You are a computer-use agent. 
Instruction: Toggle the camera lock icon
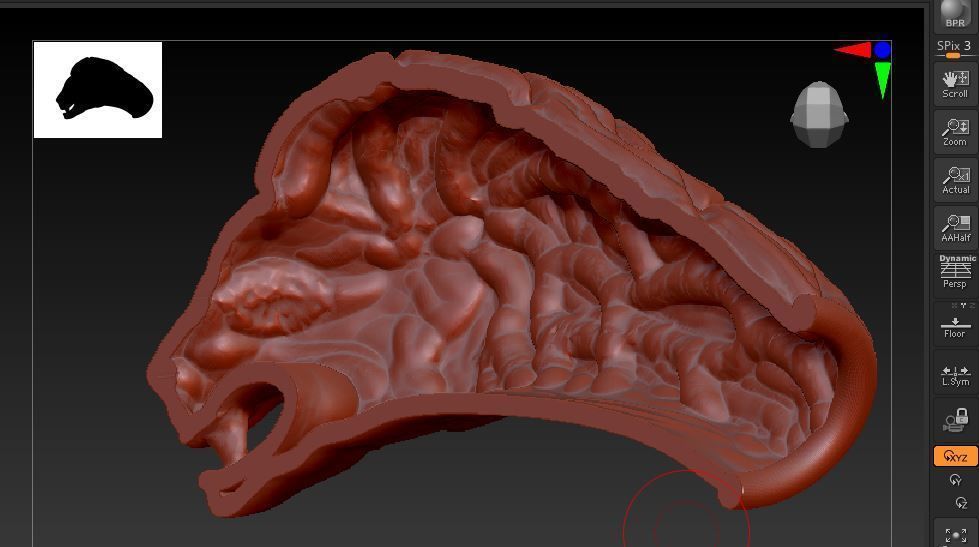tap(955, 420)
